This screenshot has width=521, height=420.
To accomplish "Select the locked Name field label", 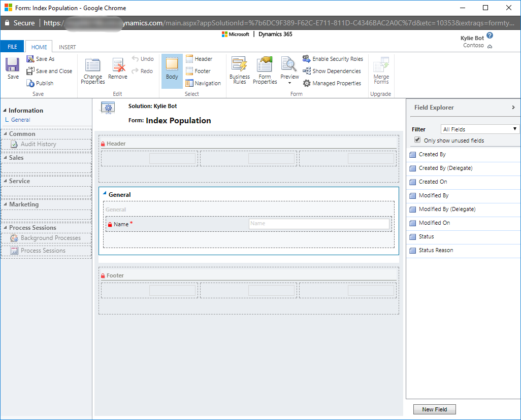I will [121, 224].
